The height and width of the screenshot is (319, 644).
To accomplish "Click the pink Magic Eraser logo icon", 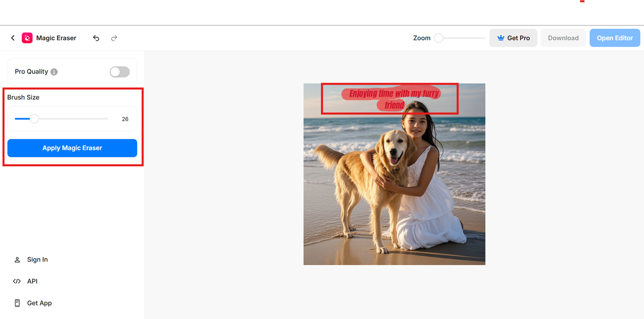I will pos(27,38).
